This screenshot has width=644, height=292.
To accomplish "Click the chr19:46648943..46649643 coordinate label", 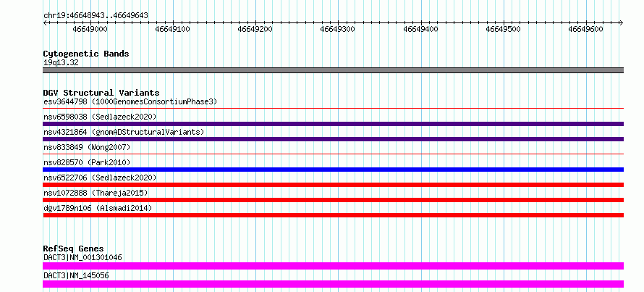I will [x=96, y=16].
